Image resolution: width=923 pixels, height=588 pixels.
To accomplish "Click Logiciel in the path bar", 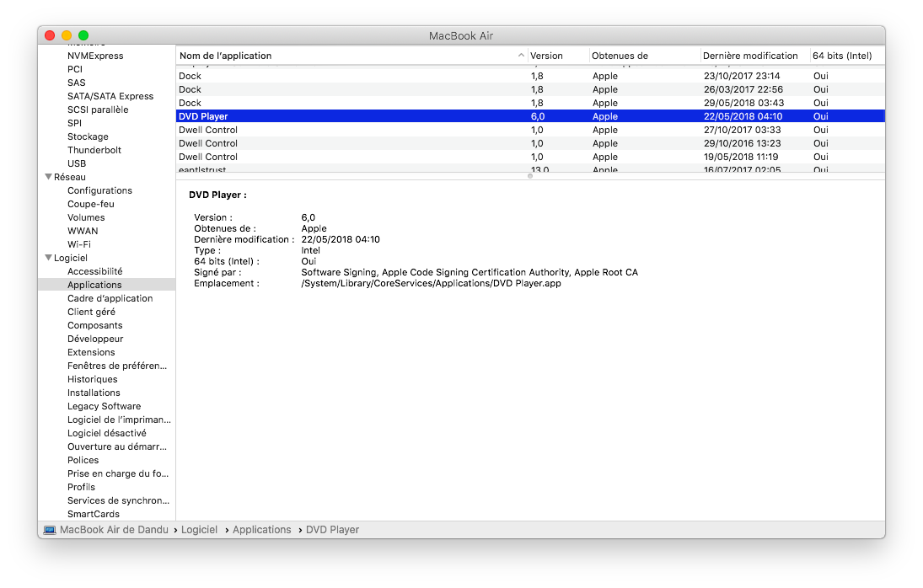I will (199, 530).
